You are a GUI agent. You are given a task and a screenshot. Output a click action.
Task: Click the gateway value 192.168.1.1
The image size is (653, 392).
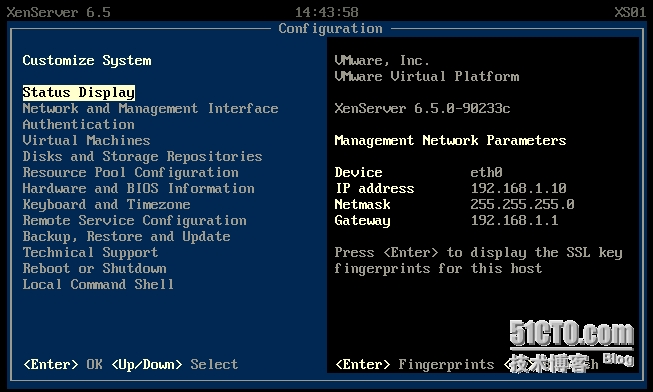514,220
